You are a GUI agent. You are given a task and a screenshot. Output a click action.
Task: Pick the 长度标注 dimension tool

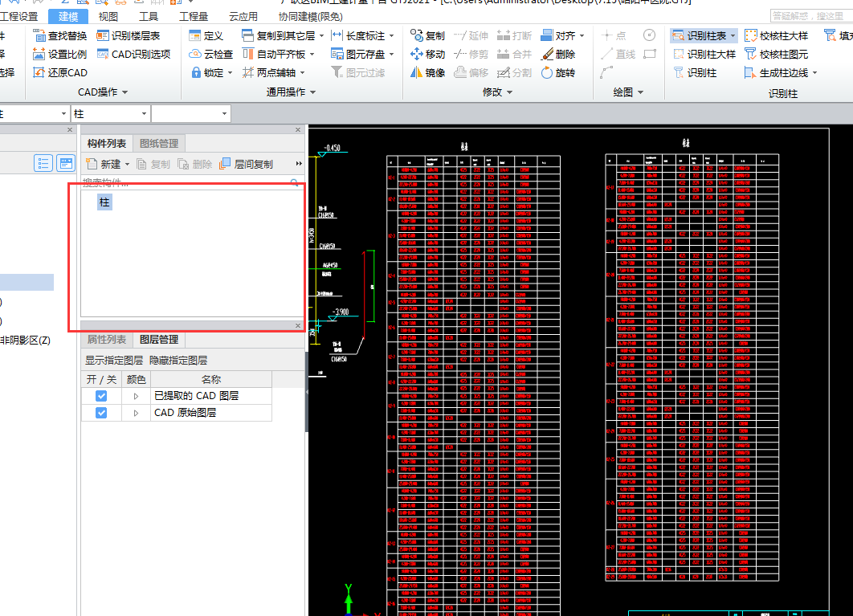358,36
